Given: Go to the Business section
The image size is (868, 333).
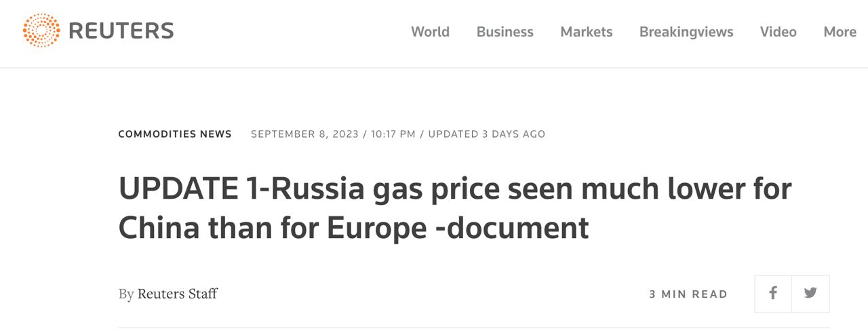Looking at the screenshot, I should click(x=505, y=32).
